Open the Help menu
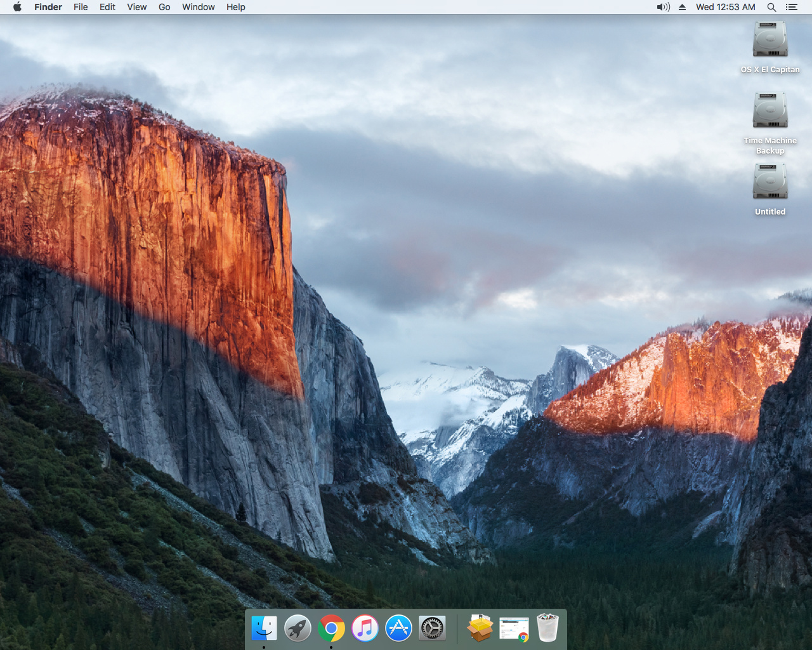 [235, 7]
